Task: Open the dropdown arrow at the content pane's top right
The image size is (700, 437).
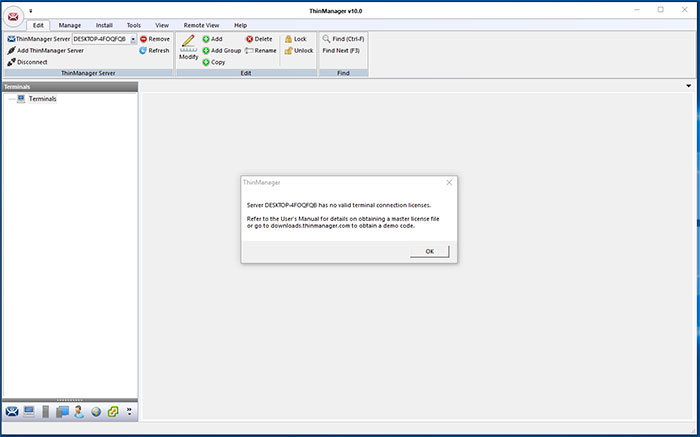Action: pos(688,86)
